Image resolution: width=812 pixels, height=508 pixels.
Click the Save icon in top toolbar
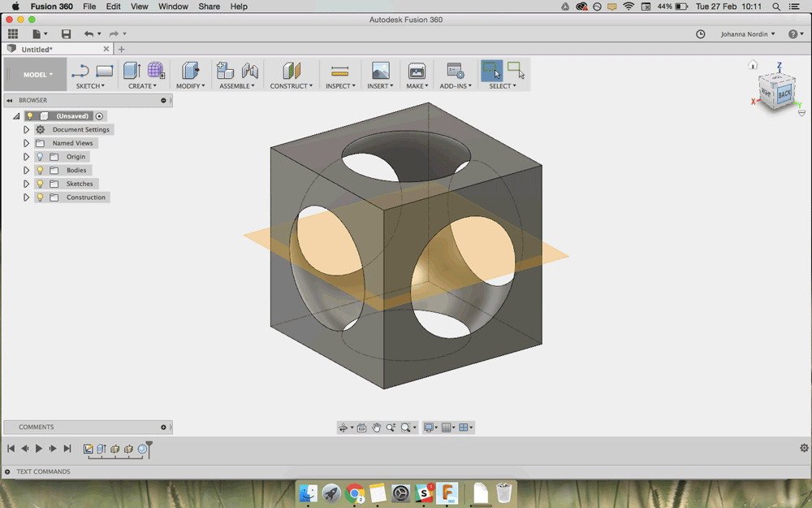pyautogui.click(x=67, y=34)
